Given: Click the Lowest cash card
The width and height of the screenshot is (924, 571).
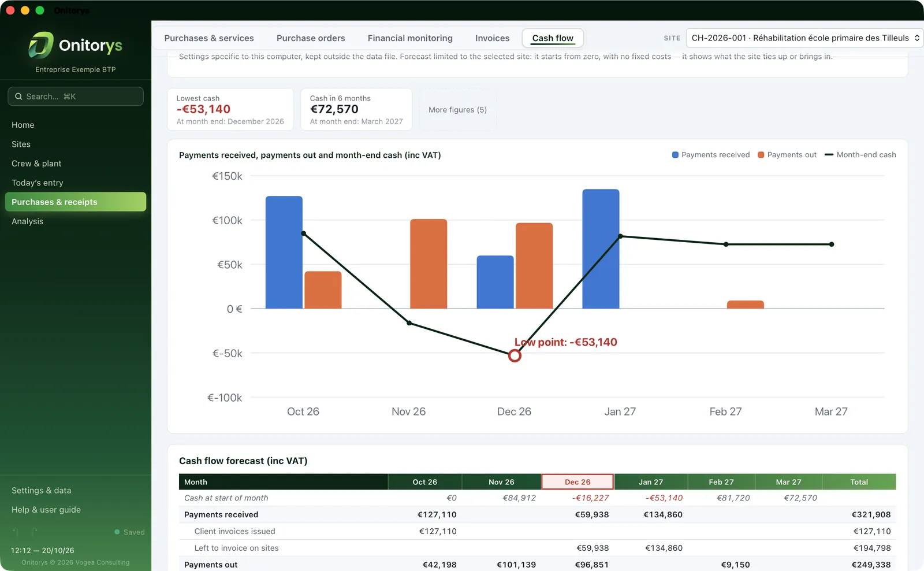Looking at the screenshot, I should click(x=230, y=110).
